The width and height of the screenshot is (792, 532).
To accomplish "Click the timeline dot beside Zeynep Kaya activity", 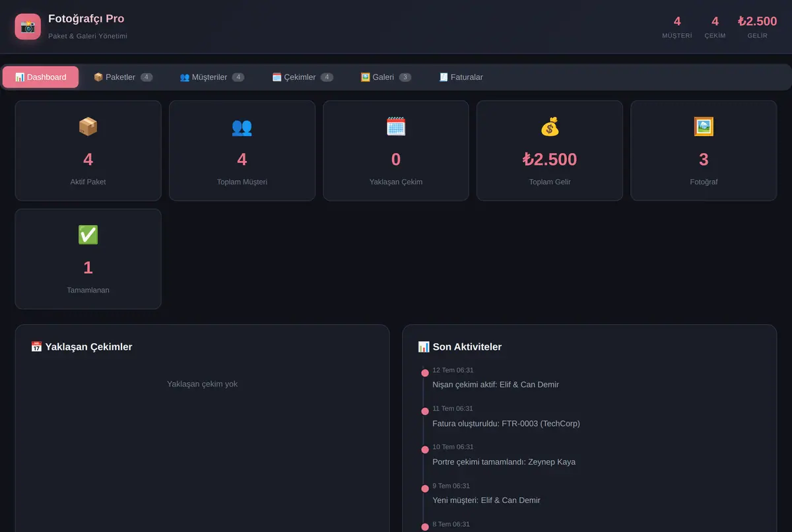I will 425,449.
